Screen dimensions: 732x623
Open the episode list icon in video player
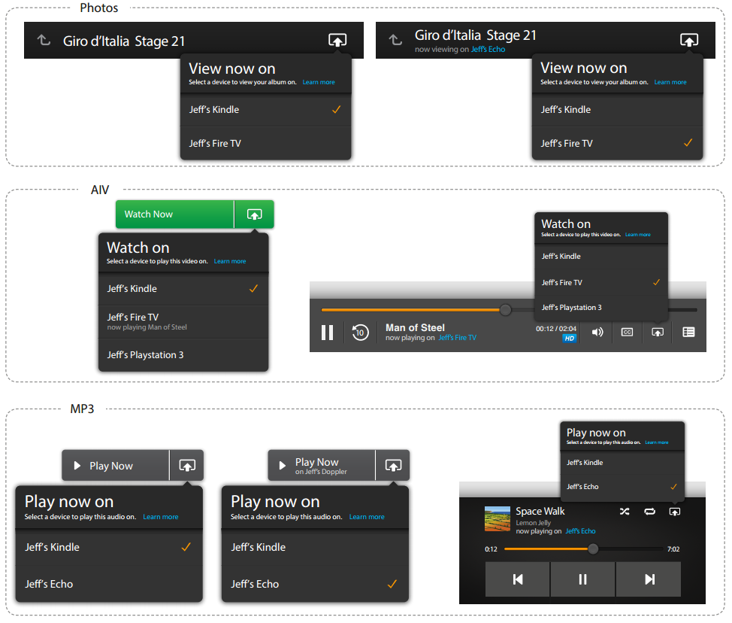pos(688,332)
